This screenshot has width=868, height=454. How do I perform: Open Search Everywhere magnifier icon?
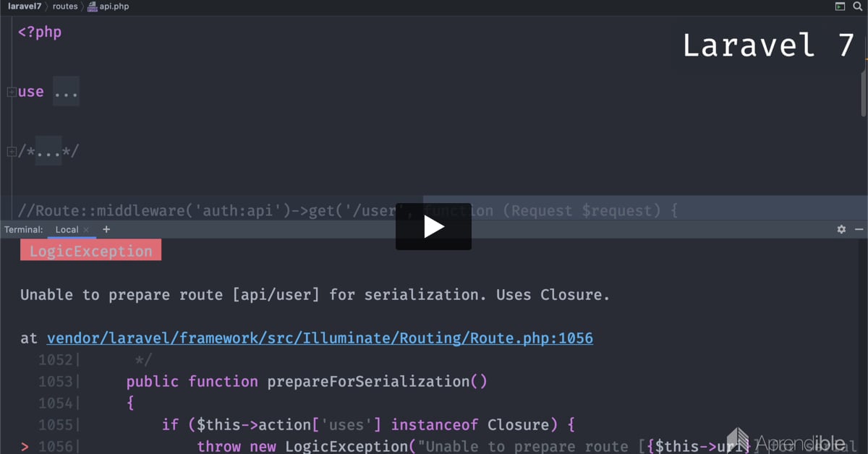tap(858, 6)
